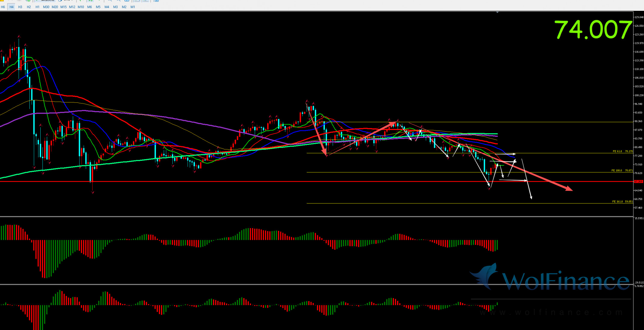The width and height of the screenshot is (644, 330).
Task: Select the H4 timeframe button
Action: click(11, 7)
